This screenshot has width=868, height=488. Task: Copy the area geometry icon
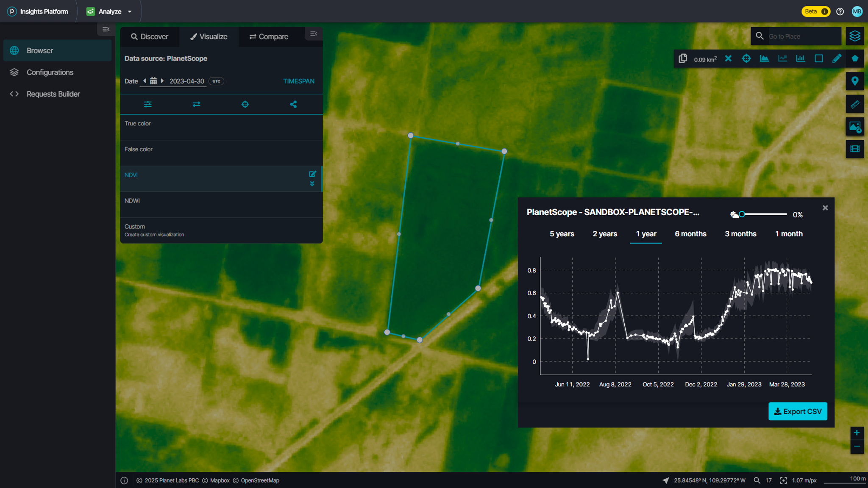pyautogui.click(x=682, y=58)
